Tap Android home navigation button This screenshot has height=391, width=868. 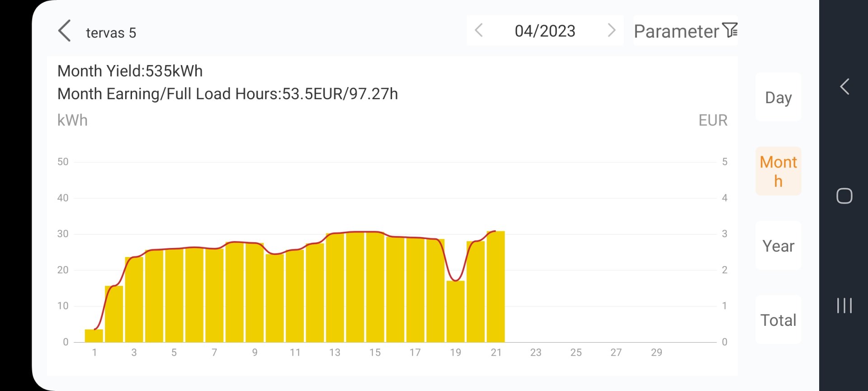(844, 196)
